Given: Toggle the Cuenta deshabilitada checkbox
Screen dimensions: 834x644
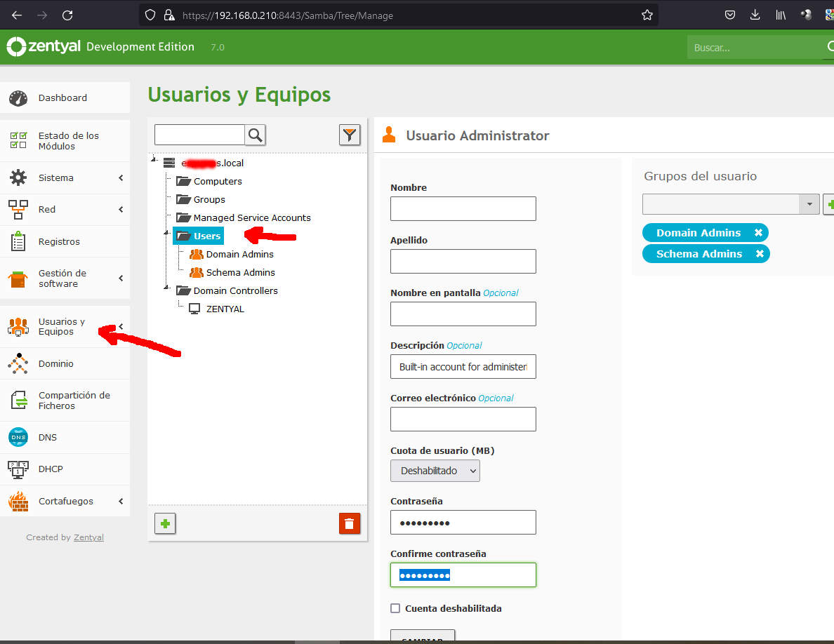Looking at the screenshot, I should coord(395,608).
